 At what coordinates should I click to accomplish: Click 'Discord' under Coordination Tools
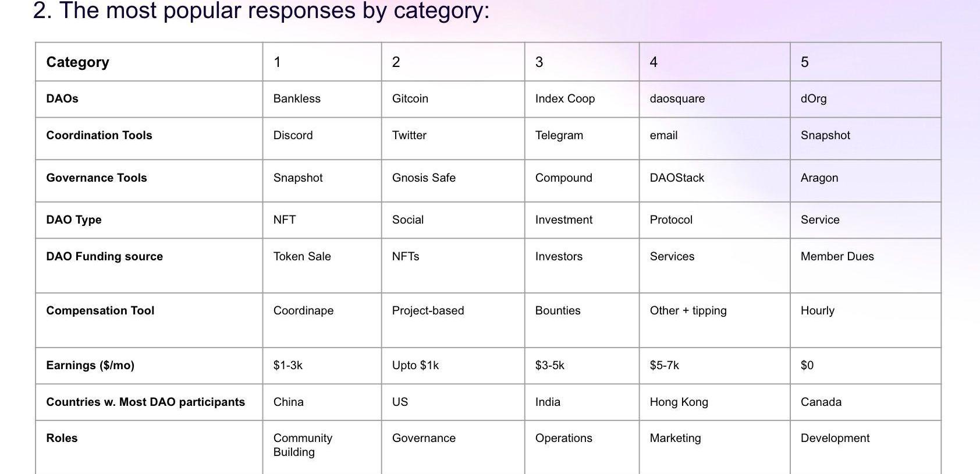pyautogui.click(x=322, y=139)
